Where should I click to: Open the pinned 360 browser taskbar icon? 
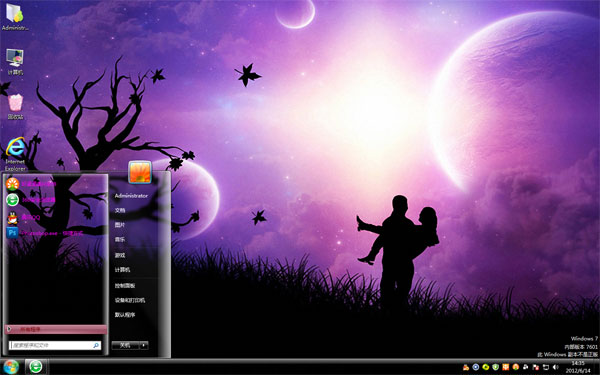point(36,367)
